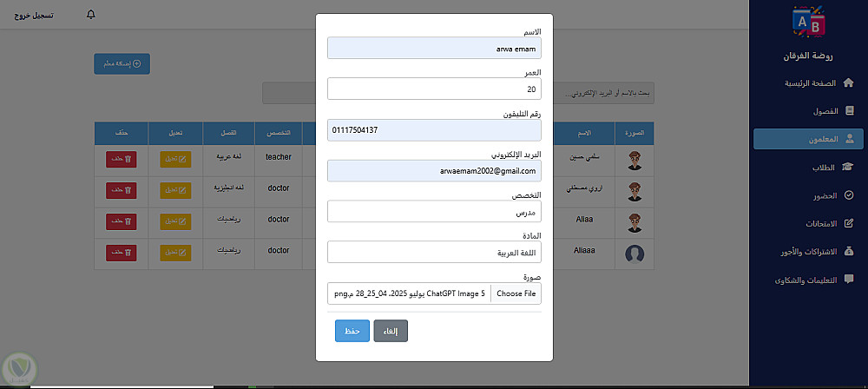The height and width of the screenshot is (389, 868).
Task: Delete the سلمى حسين teacher row
Action: pos(121,159)
